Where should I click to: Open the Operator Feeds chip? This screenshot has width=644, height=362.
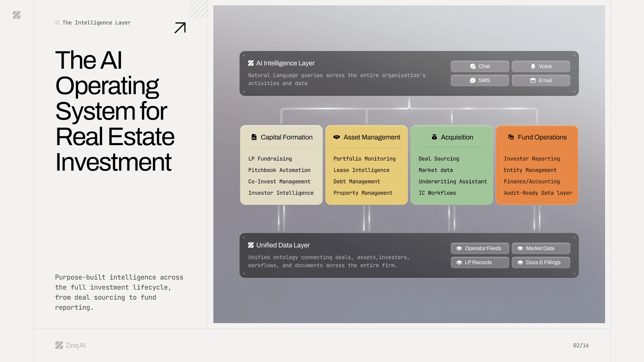pyautogui.click(x=480, y=248)
